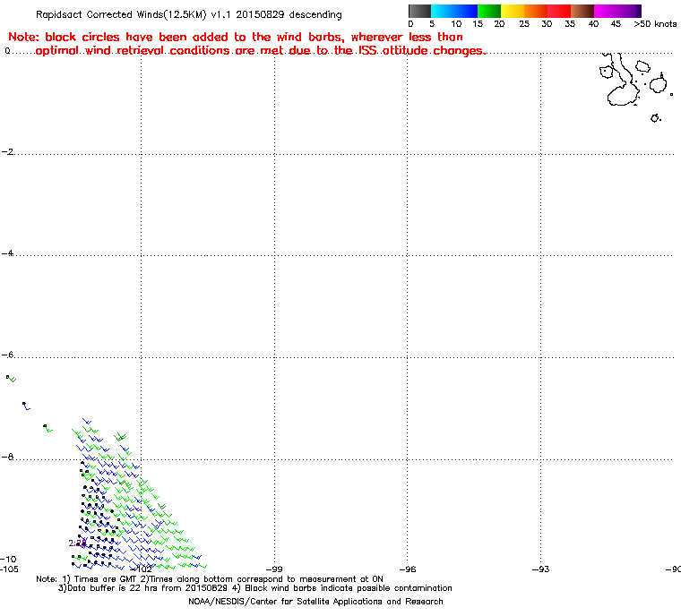Click the largest Galapagos island outline
This screenshot has height=616, width=681.
click(623, 81)
